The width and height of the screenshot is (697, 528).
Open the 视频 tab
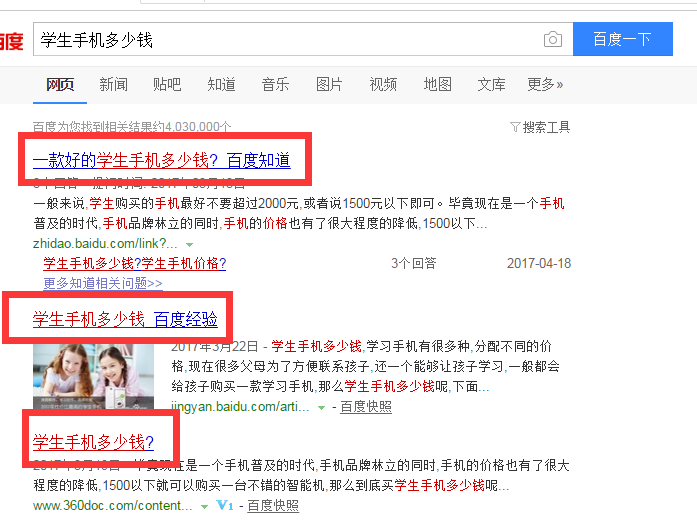[x=383, y=84]
